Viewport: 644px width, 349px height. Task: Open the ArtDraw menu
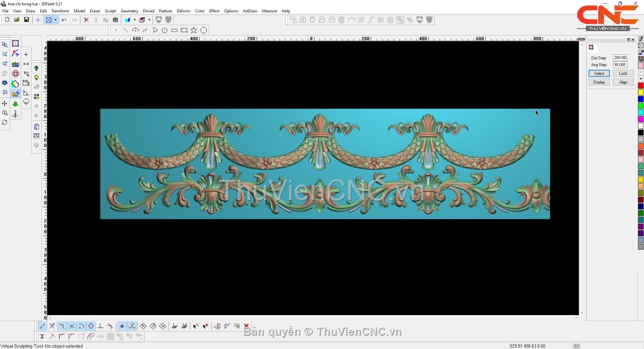point(250,11)
